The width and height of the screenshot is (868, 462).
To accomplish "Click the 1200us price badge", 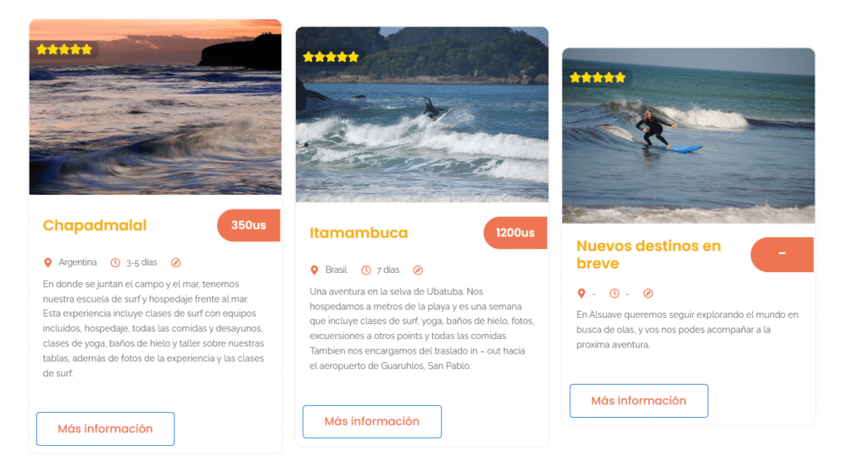I will point(515,233).
